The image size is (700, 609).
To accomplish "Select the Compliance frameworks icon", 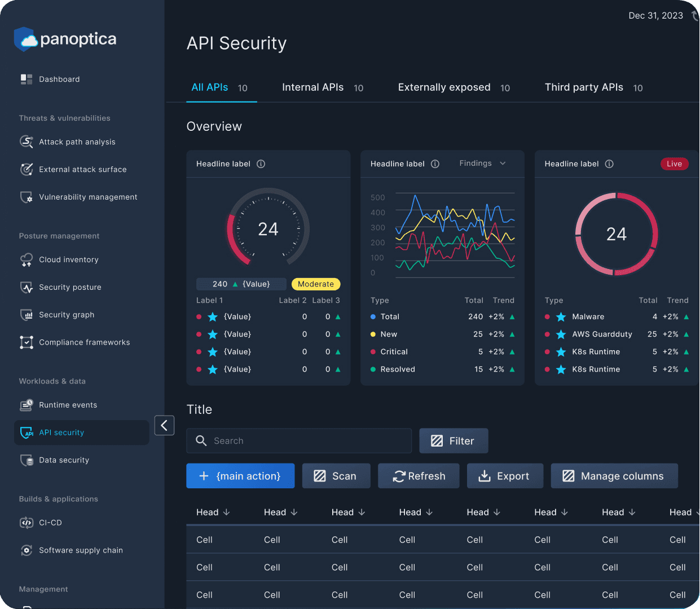I will [x=27, y=342].
